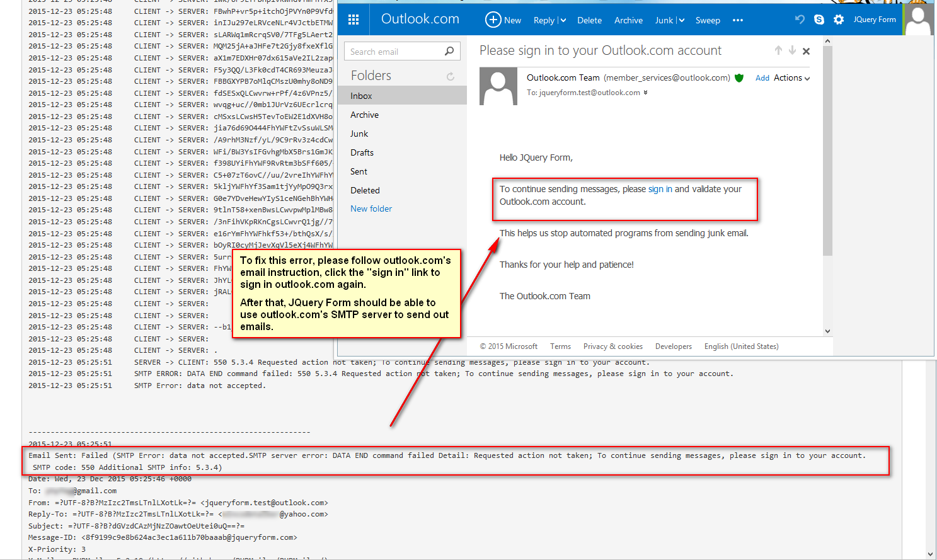Click Reply in the Outlook toolbar
The width and height of the screenshot is (937, 560).
click(544, 20)
